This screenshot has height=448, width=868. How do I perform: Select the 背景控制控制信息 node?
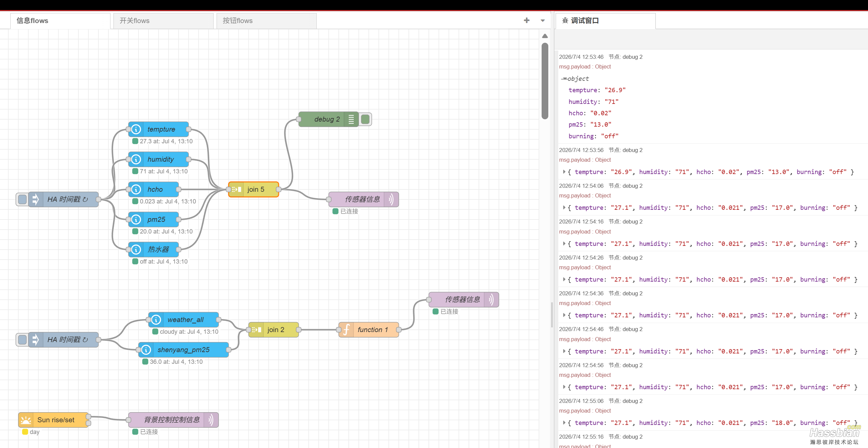coord(173,420)
